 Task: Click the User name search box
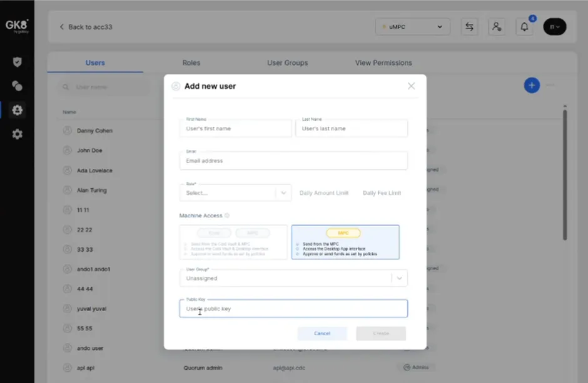(x=103, y=87)
